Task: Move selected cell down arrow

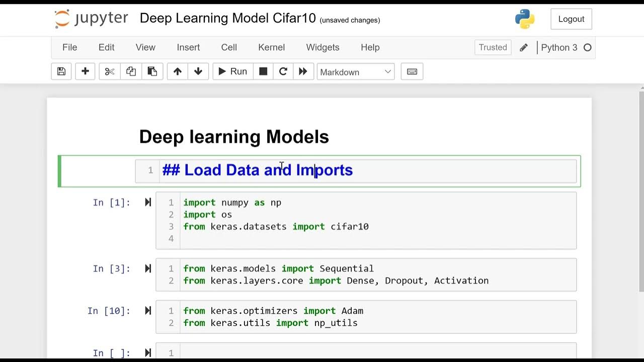Action: coord(198,71)
